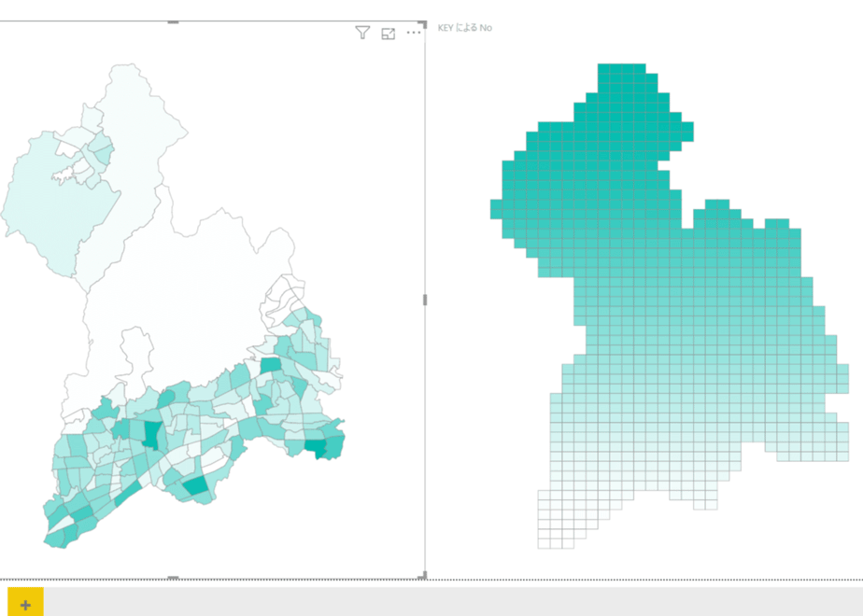Click the top-edge handle of the selected visual

click(x=173, y=22)
